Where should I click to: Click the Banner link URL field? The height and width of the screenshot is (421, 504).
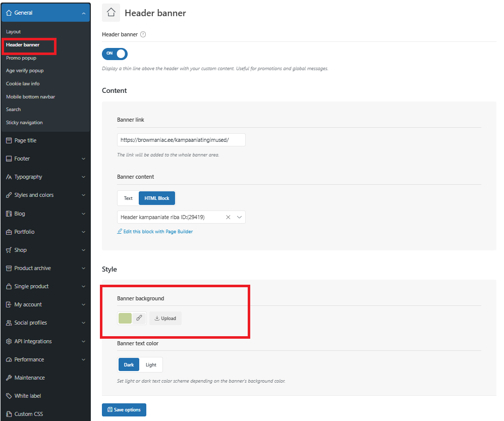(181, 140)
